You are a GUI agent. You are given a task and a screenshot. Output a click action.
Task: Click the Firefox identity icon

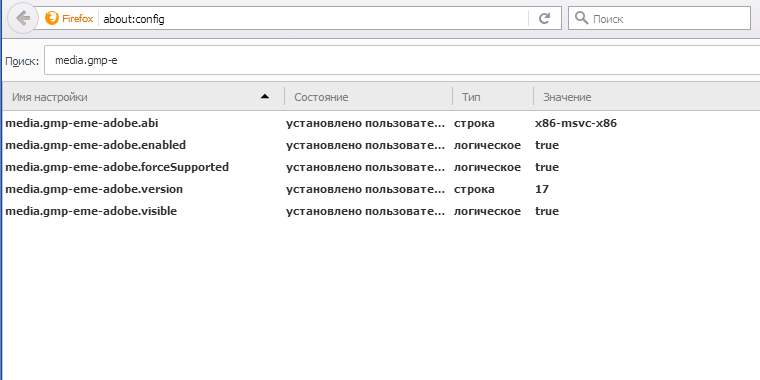pyautogui.click(x=51, y=18)
